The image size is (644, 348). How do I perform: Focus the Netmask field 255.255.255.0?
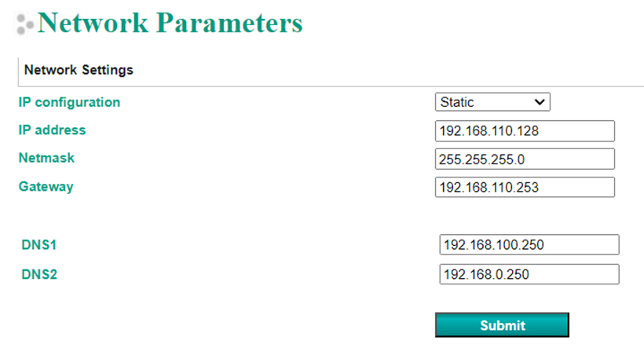click(525, 159)
